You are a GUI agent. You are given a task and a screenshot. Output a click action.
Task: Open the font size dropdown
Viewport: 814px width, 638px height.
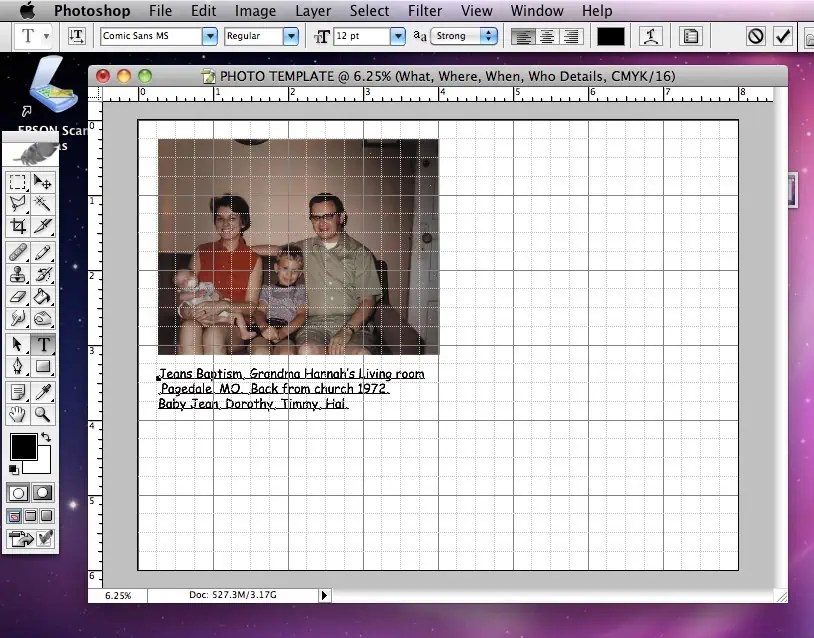click(x=396, y=35)
